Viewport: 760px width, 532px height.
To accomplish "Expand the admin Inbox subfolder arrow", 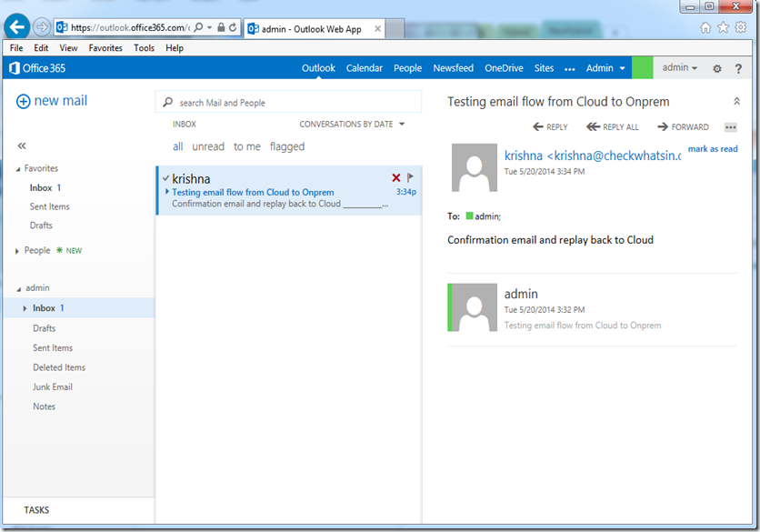I will coord(25,308).
